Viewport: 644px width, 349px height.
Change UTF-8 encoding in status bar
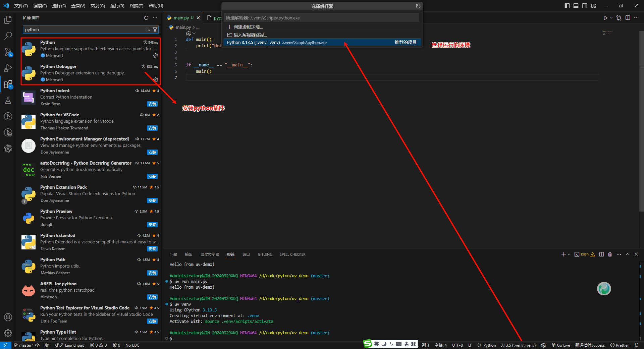click(x=457, y=345)
